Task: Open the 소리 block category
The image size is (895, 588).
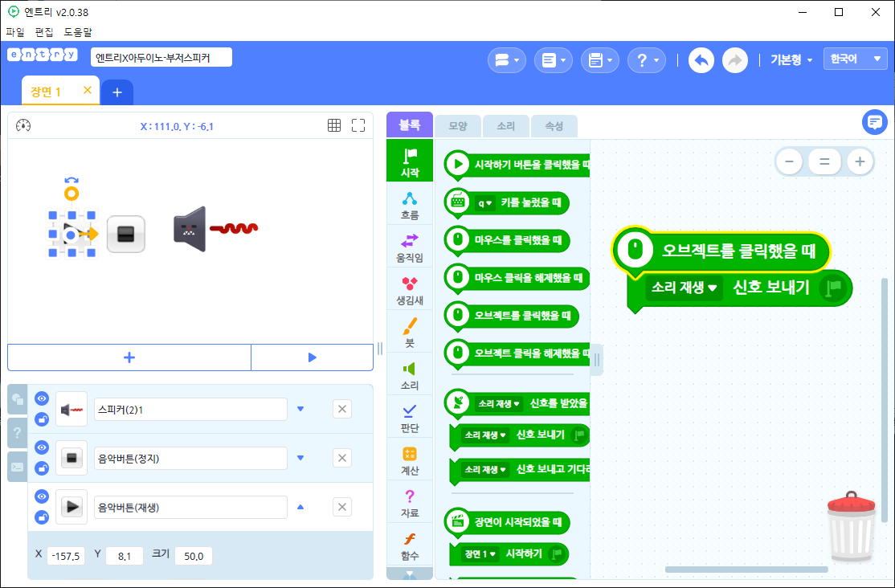Action: [x=410, y=374]
